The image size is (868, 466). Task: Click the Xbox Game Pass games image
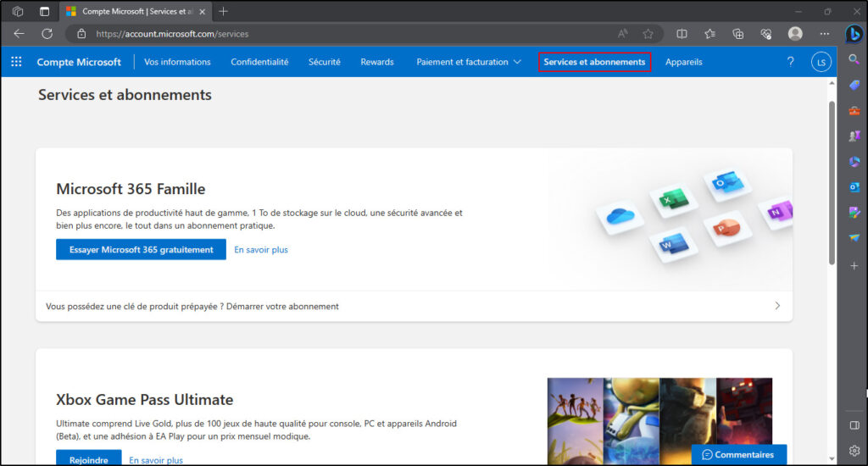pos(659,421)
